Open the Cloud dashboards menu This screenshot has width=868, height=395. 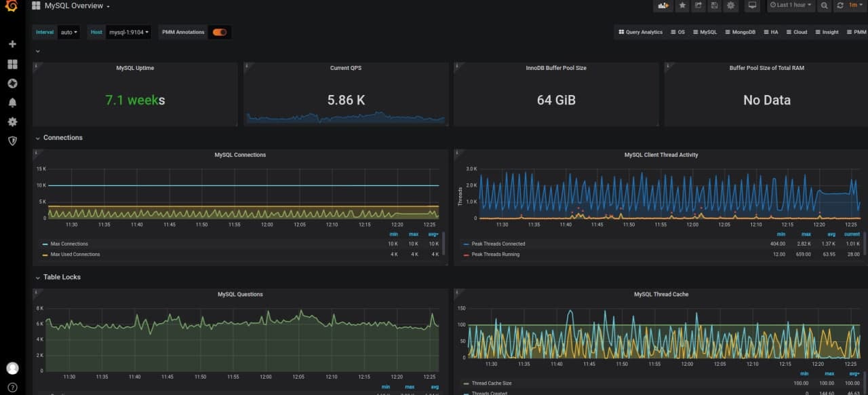[797, 32]
